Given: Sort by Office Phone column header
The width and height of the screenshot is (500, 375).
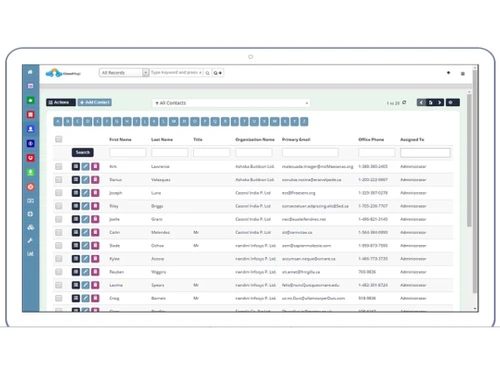Looking at the screenshot, I should pyautogui.click(x=371, y=139).
